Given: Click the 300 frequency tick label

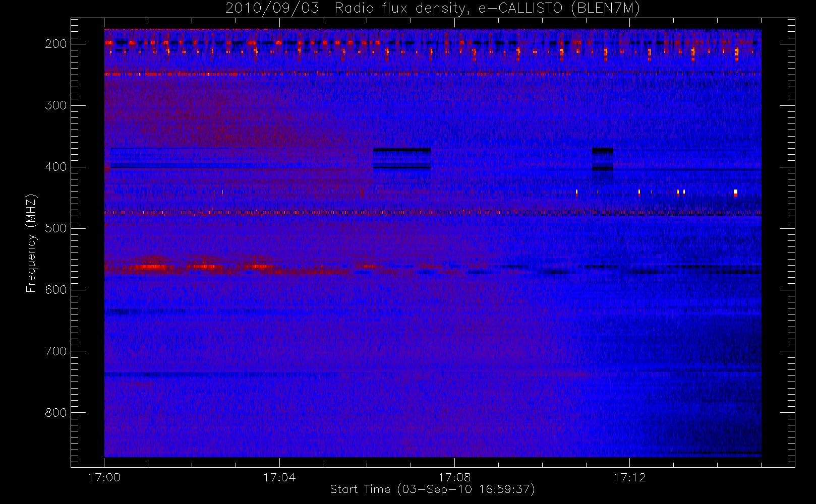Looking at the screenshot, I should point(56,105).
